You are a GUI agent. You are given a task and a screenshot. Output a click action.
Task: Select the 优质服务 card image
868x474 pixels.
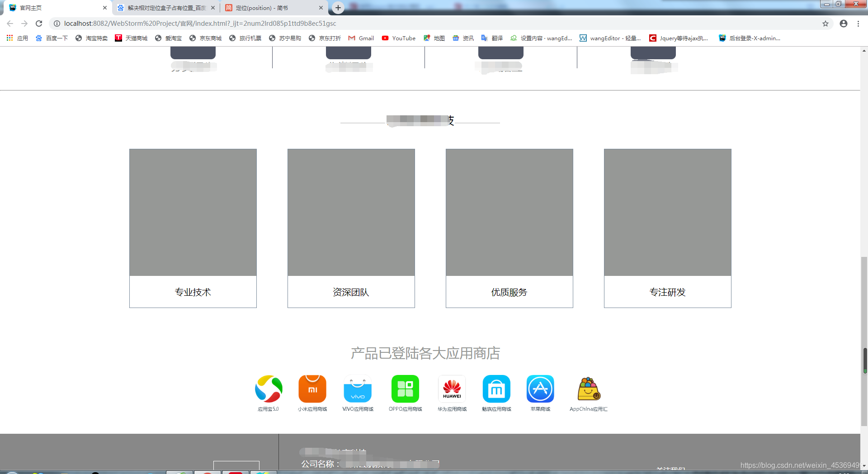click(x=509, y=213)
